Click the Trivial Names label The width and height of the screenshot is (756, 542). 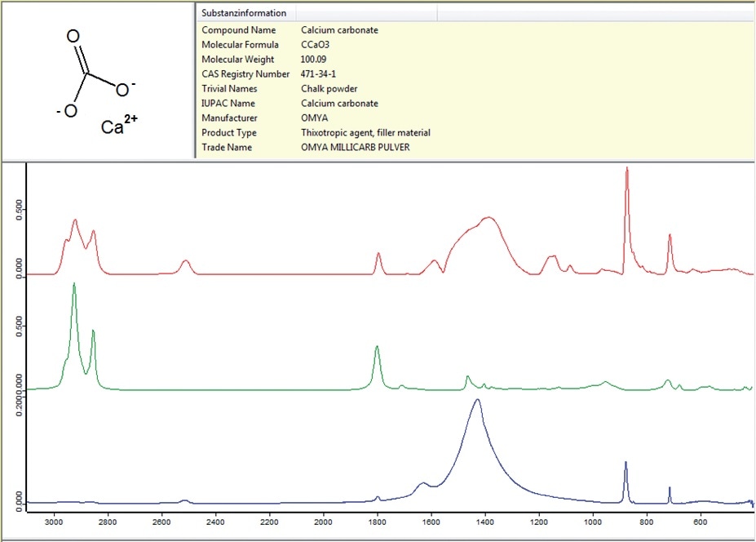[229, 89]
